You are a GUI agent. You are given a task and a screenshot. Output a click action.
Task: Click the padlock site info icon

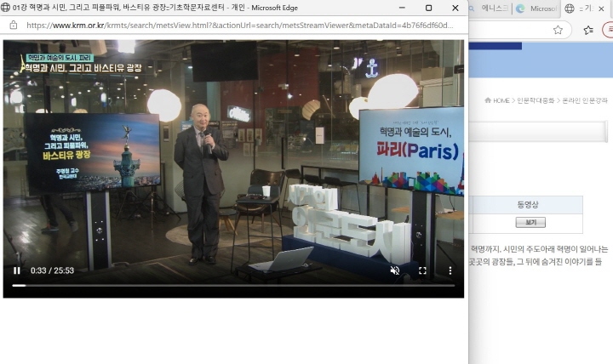tap(14, 26)
